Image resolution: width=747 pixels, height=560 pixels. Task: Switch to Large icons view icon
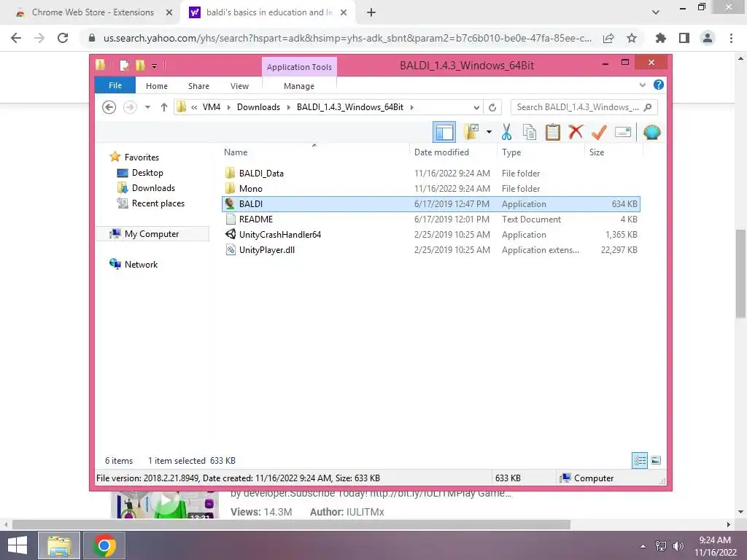pos(656,460)
